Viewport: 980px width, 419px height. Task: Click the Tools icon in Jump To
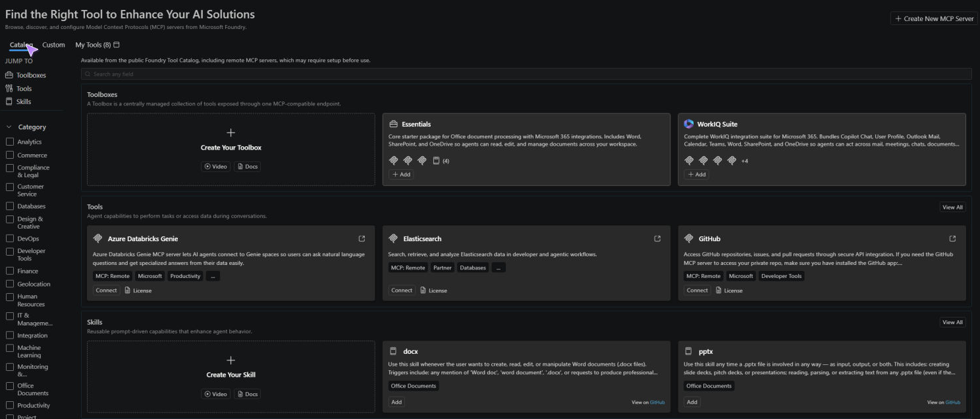point(9,88)
